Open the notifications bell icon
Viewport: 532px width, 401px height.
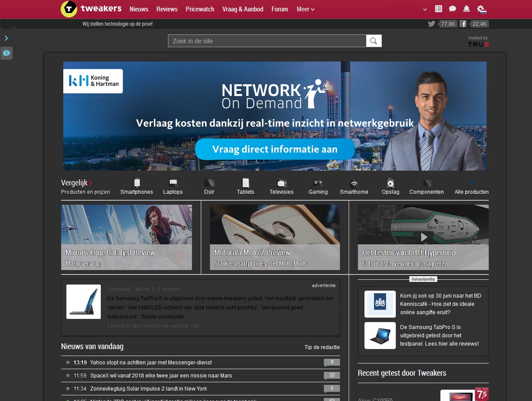coord(467,9)
